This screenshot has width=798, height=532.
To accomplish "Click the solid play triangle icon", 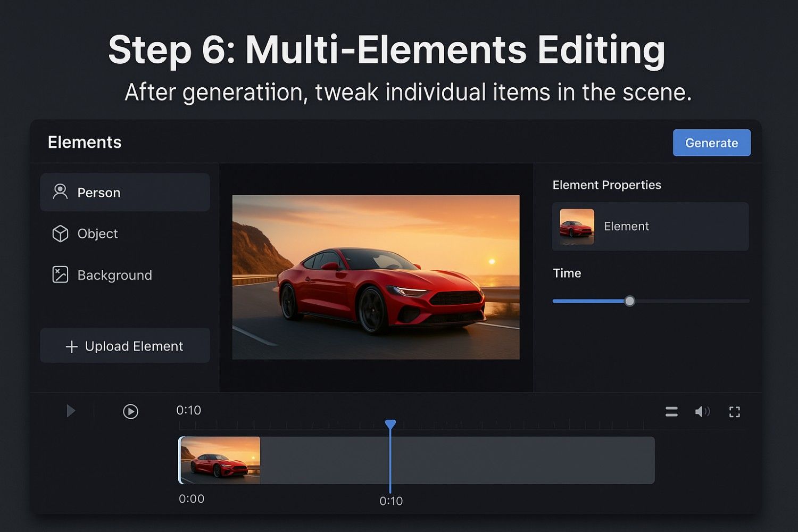I will (x=71, y=411).
